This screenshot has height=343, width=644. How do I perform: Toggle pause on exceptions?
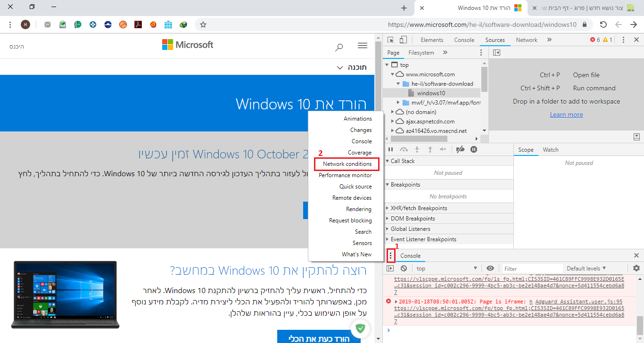474,149
